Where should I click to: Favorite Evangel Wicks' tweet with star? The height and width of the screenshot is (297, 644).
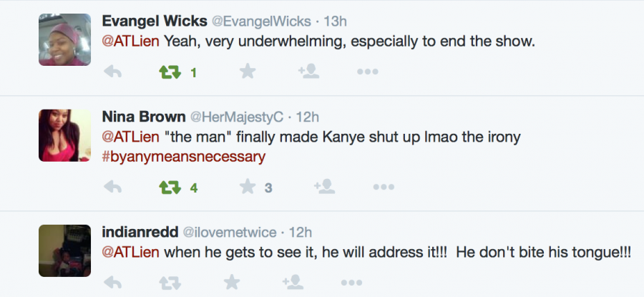(248, 72)
